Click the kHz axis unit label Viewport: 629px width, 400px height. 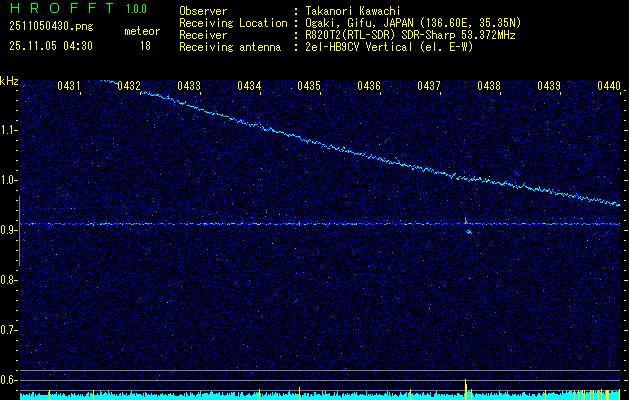click(x=9, y=81)
